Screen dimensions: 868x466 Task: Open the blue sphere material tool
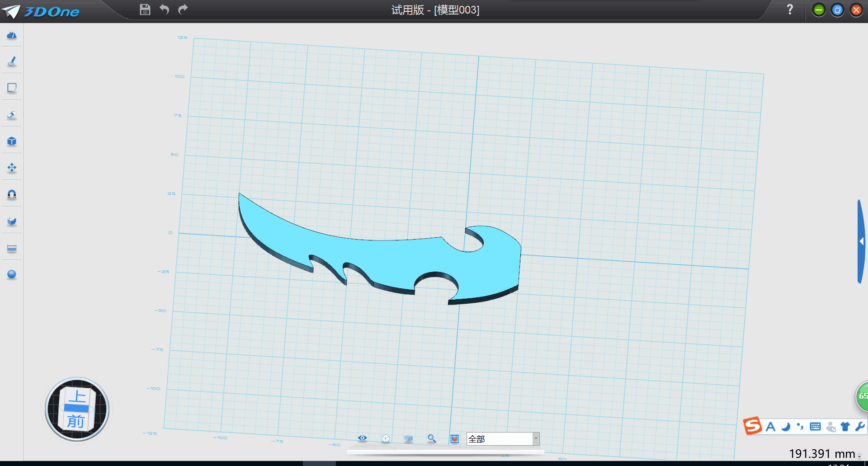pos(12,274)
